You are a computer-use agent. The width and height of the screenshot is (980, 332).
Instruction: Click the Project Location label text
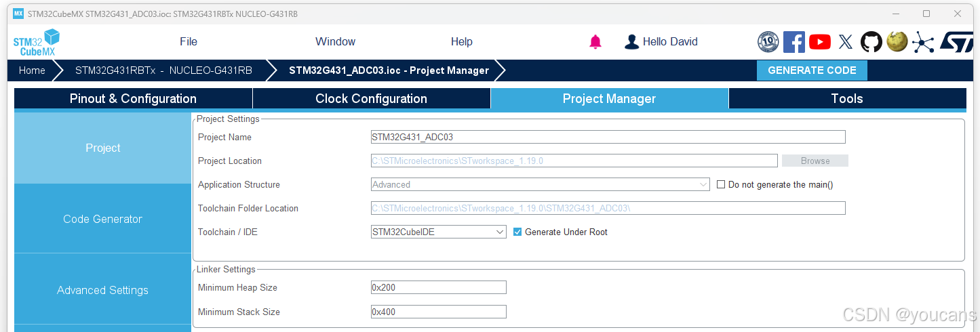[x=230, y=161]
